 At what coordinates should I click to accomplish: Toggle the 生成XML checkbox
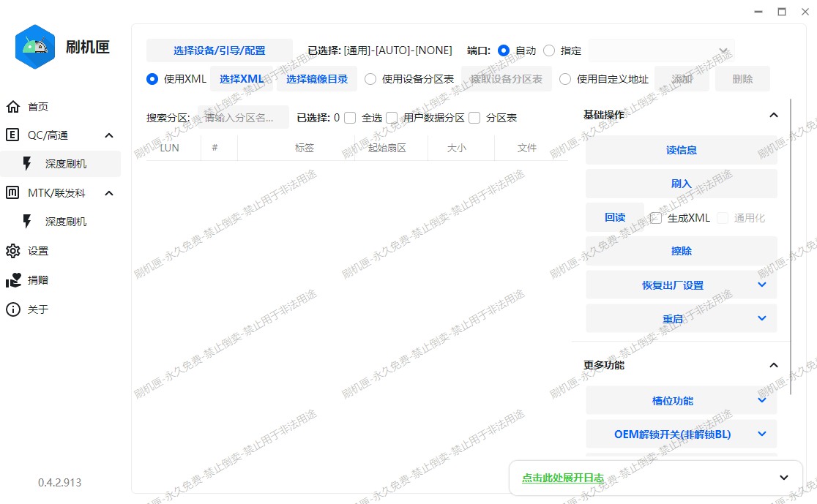point(655,217)
